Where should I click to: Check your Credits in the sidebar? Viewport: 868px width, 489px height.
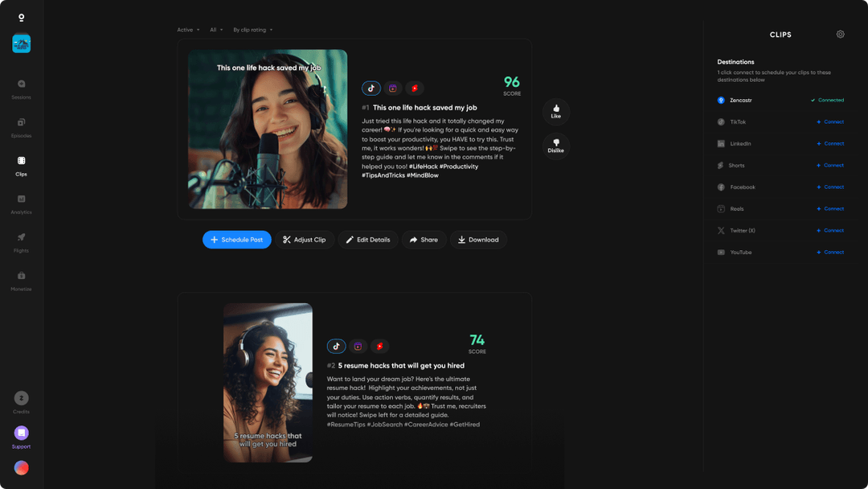[21, 401]
